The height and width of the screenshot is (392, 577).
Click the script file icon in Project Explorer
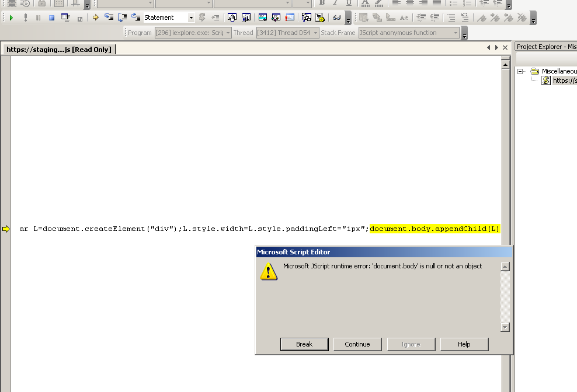(x=546, y=80)
